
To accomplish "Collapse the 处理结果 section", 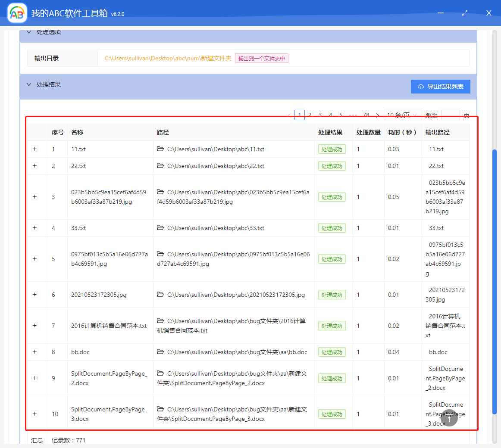I will (29, 84).
